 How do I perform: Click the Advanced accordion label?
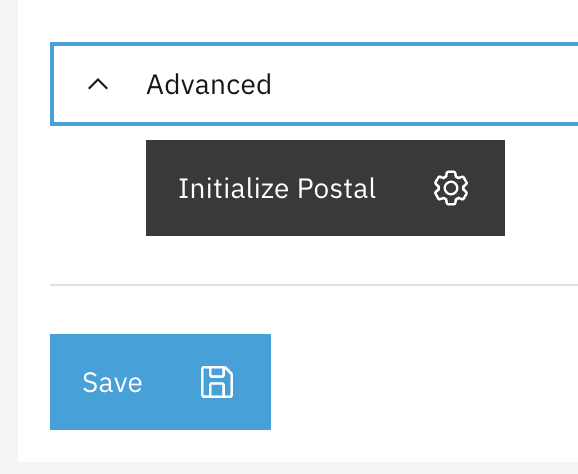209,84
